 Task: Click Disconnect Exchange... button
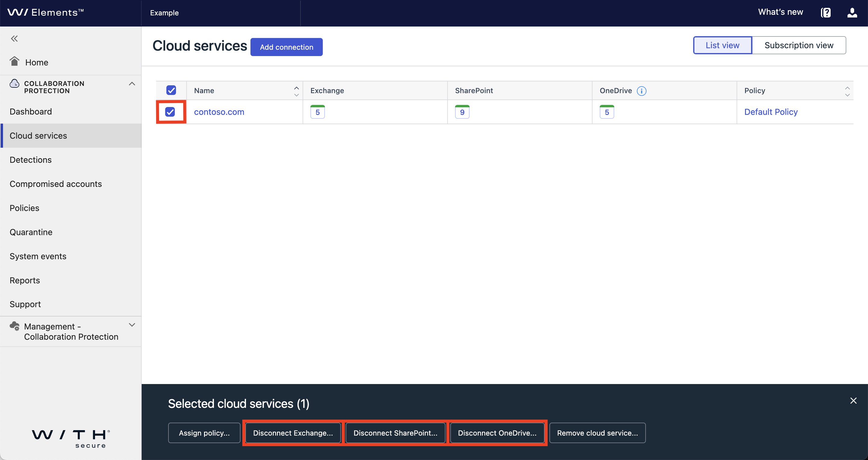293,433
